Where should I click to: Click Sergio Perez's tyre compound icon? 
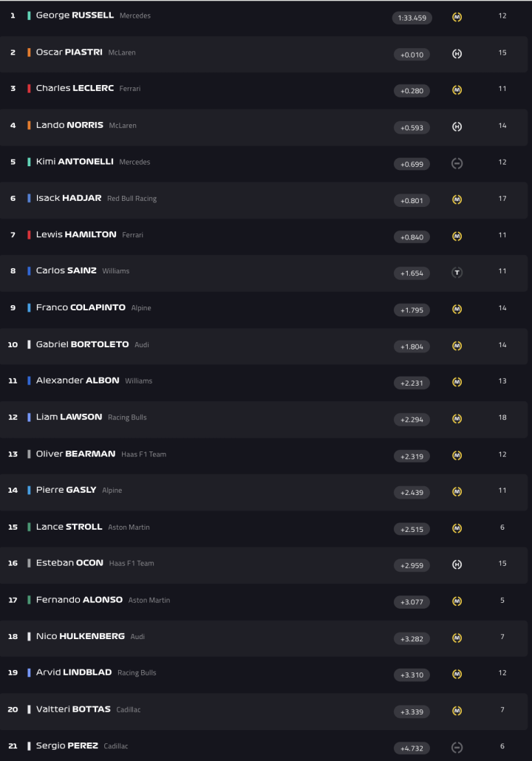[457, 747]
